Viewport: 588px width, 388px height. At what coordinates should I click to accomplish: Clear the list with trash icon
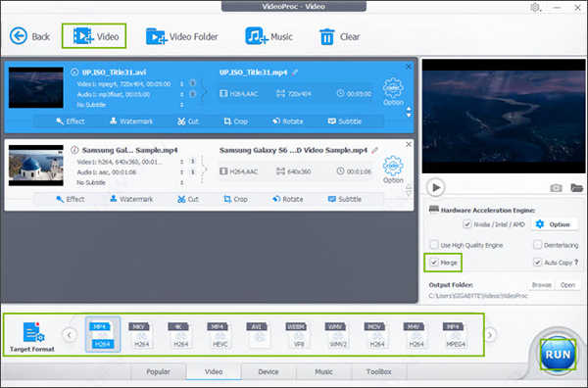(x=326, y=36)
